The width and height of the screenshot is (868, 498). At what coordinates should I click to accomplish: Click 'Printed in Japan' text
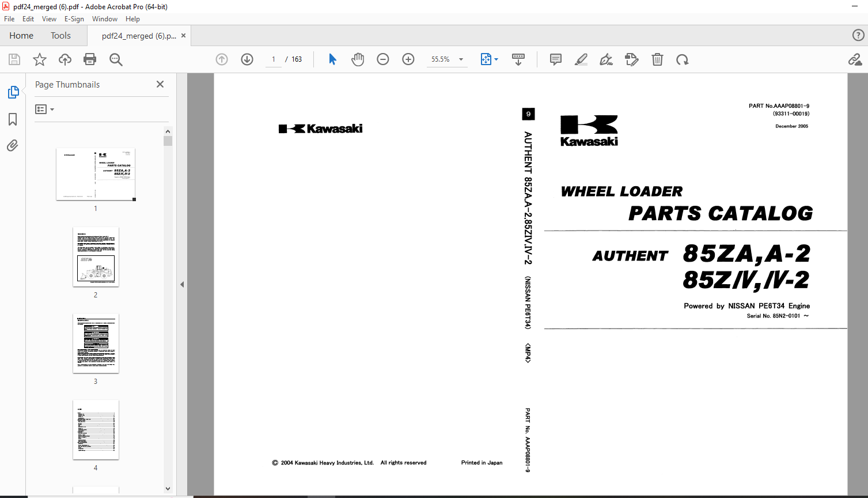tap(482, 463)
